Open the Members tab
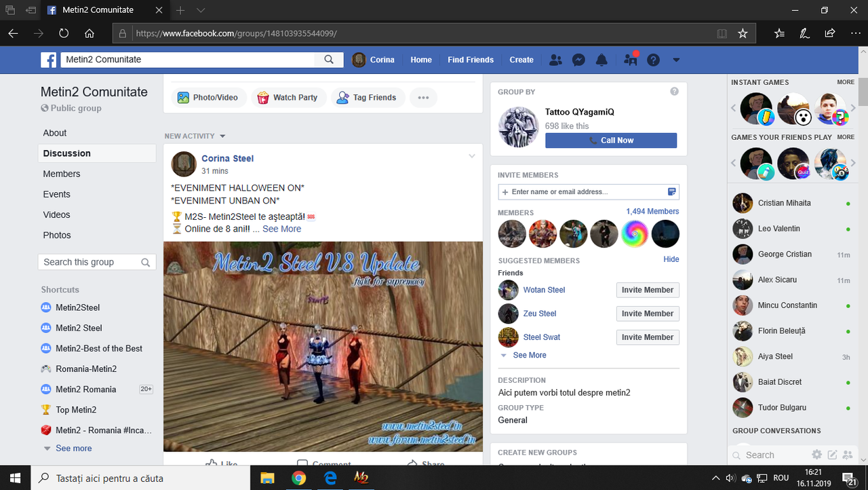This screenshot has height=490, width=868. coord(62,174)
